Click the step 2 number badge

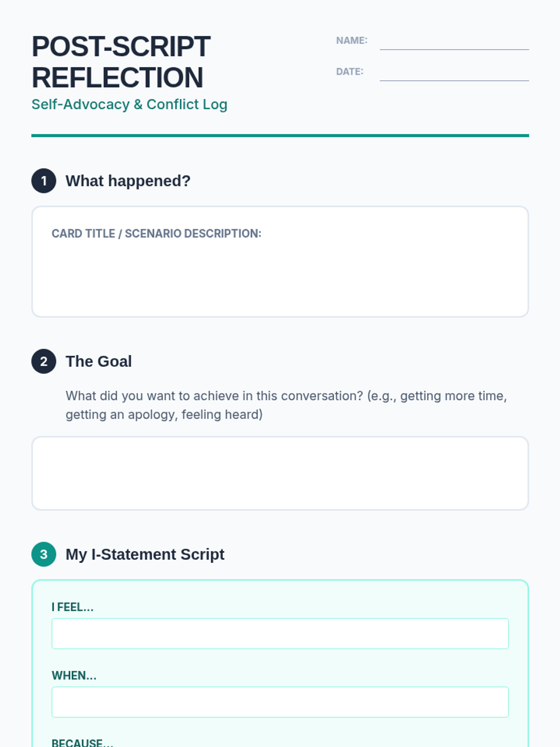point(44,361)
